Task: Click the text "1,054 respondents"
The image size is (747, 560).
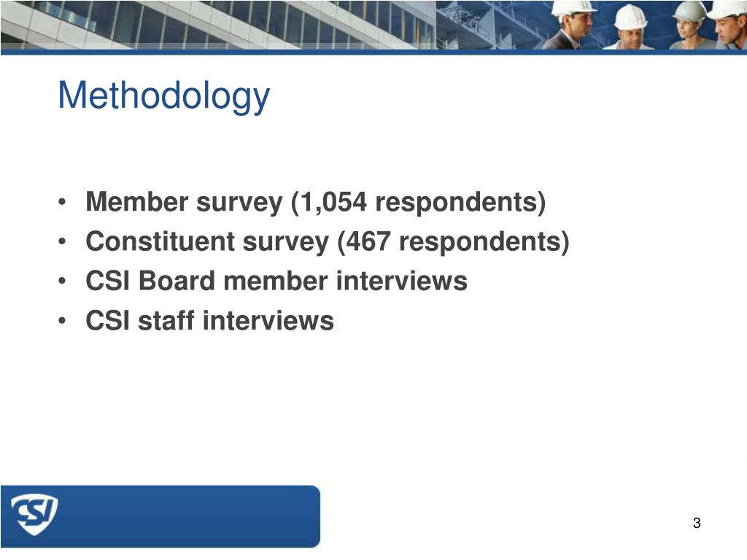Action: 418,202
